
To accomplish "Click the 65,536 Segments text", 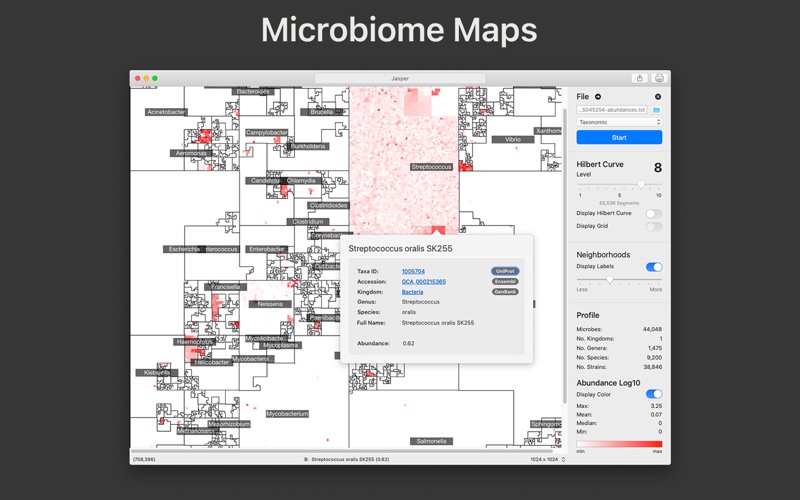I will 619,203.
